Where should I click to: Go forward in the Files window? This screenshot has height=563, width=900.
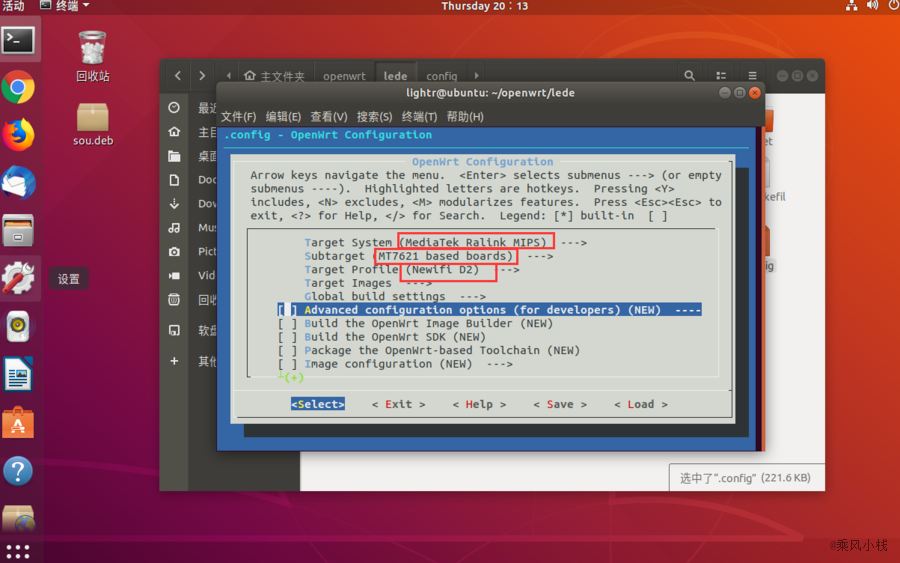click(x=202, y=76)
